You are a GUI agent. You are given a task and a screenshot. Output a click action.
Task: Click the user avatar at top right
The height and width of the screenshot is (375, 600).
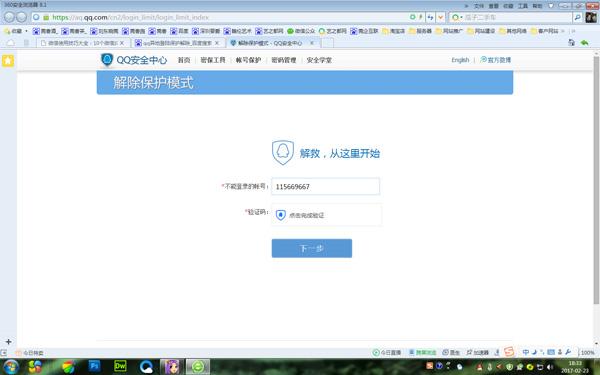(591, 17)
